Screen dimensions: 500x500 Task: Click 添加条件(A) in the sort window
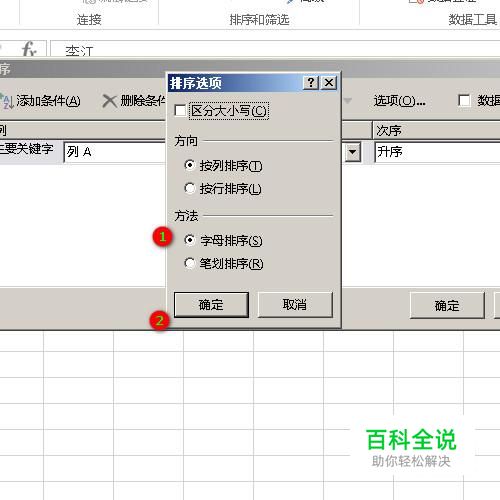click(x=41, y=101)
